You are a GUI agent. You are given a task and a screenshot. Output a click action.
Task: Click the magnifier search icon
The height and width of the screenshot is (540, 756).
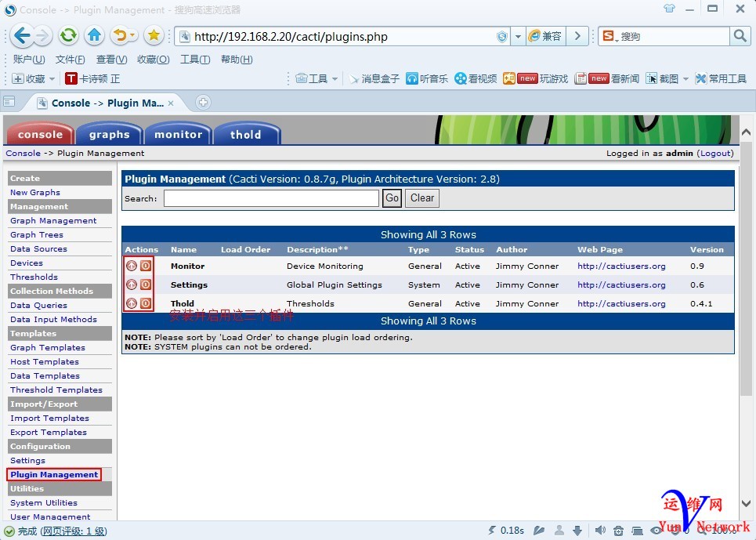pyautogui.click(x=740, y=36)
